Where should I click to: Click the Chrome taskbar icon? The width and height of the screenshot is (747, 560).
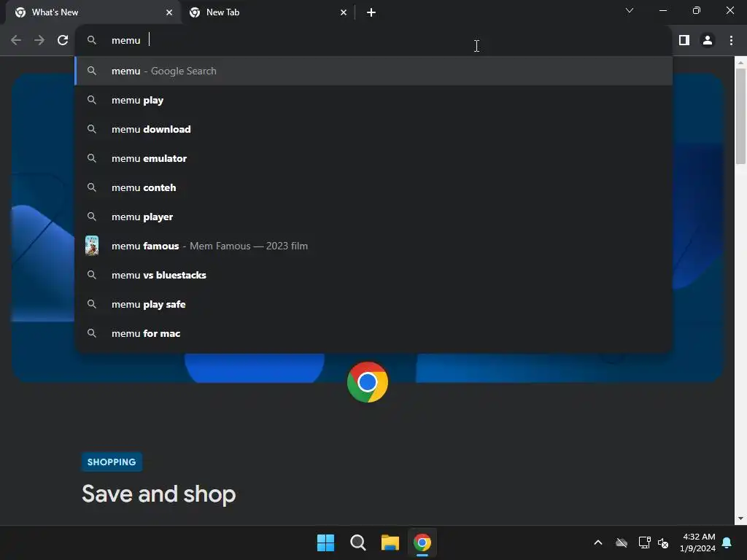(x=422, y=542)
